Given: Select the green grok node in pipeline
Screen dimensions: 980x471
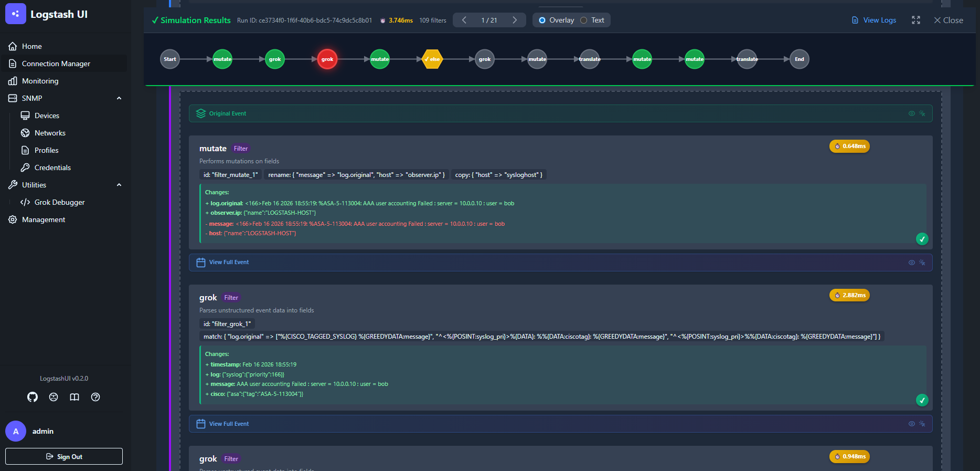Looking at the screenshot, I should click(275, 59).
